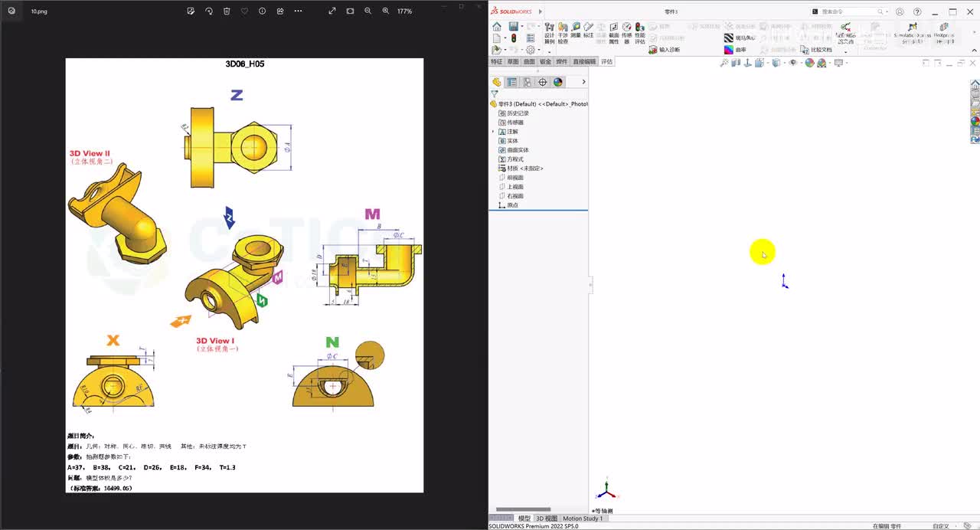Delete 10.png using the trash icon
The width and height of the screenshot is (980, 530).
coord(227,11)
